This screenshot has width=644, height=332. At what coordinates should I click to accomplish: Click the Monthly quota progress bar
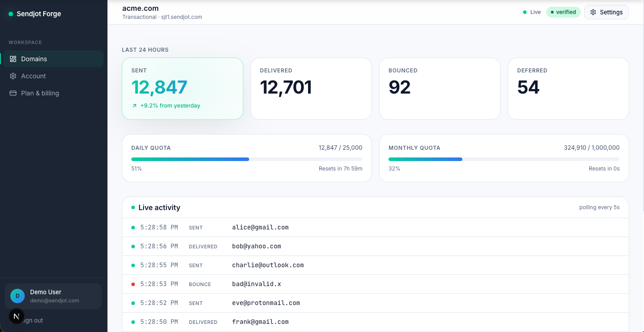click(504, 159)
